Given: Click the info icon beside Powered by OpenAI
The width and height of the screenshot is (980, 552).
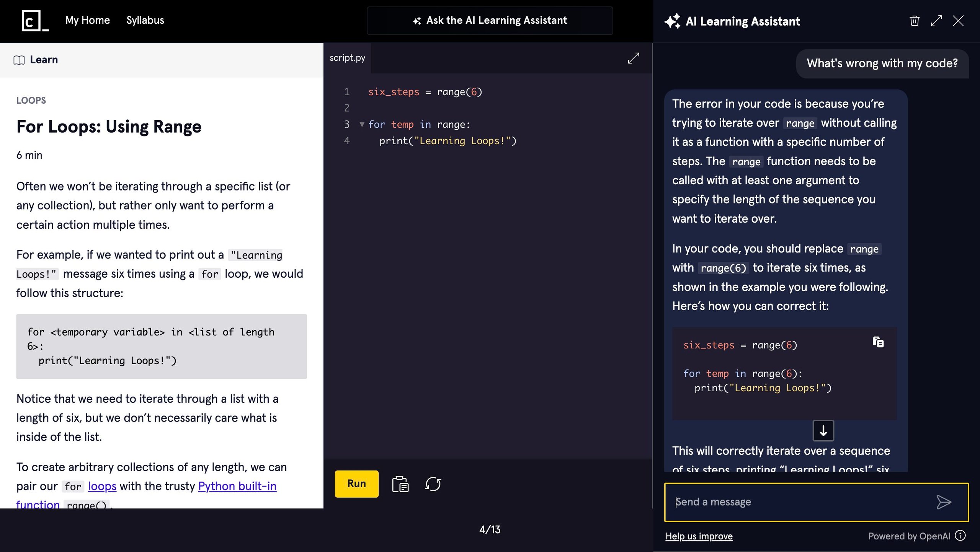Looking at the screenshot, I should (961, 536).
